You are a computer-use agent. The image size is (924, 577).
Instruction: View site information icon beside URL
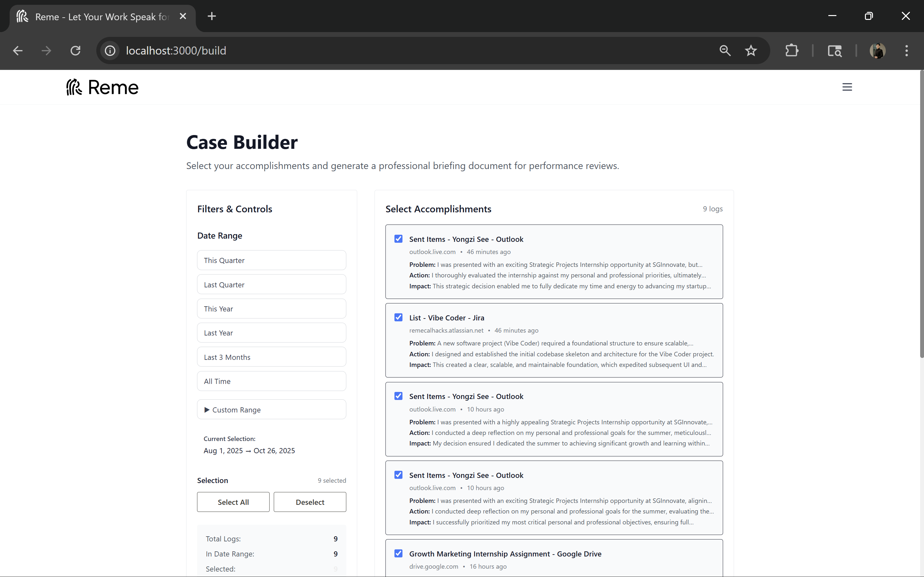pos(110,50)
